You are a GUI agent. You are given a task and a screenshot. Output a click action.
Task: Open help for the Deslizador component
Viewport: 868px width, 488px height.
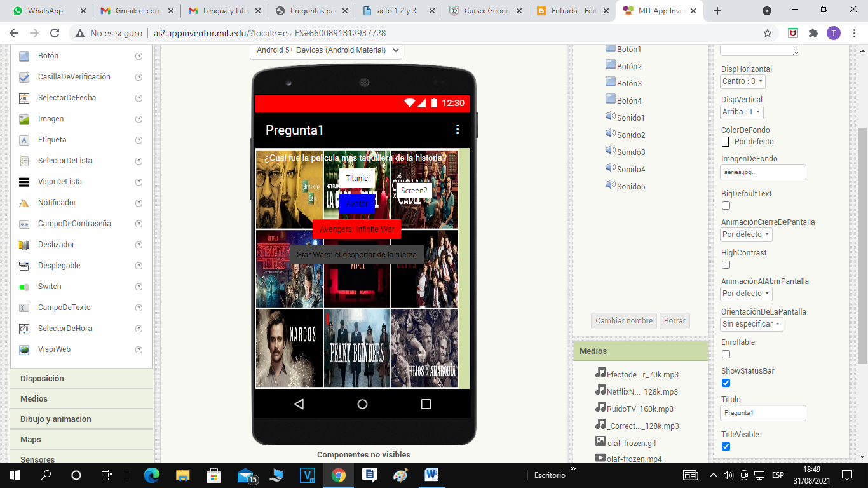[x=139, y=245]
